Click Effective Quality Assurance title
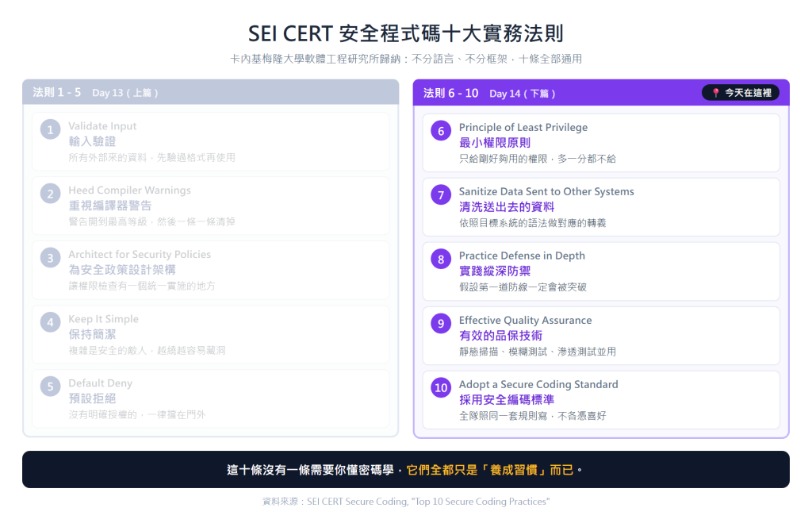This screenshot has height=527, width=812. pos(525,320)
